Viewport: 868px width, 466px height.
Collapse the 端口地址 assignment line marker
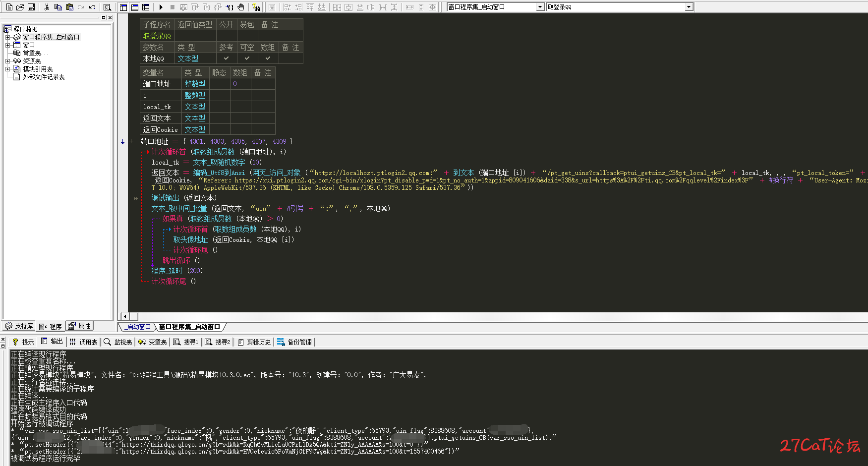[131, 141]
